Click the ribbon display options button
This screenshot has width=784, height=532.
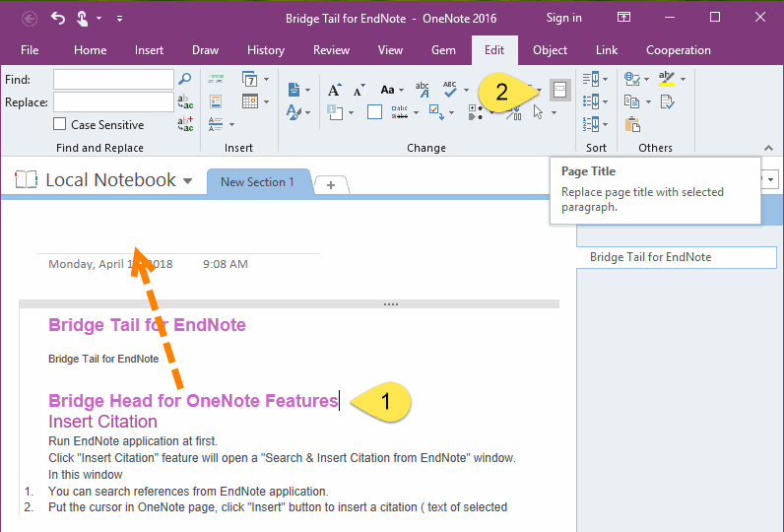(x=623, y=18)
